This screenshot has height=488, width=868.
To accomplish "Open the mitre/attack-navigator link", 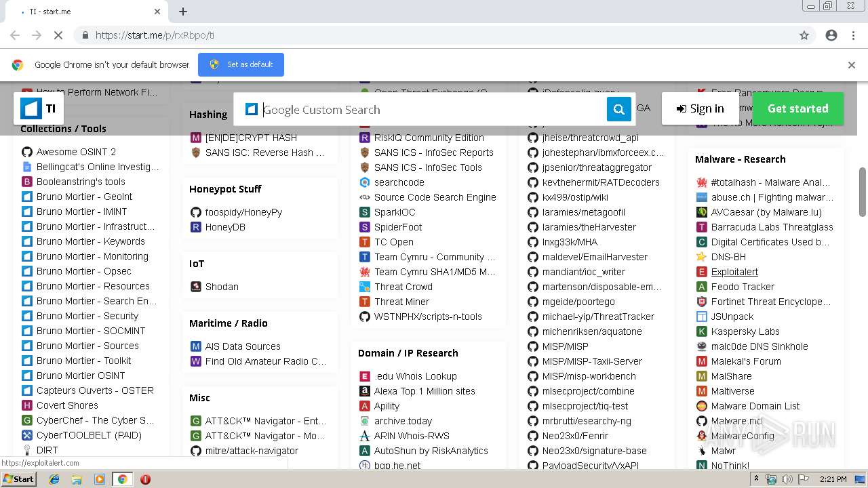I will 252,451.
